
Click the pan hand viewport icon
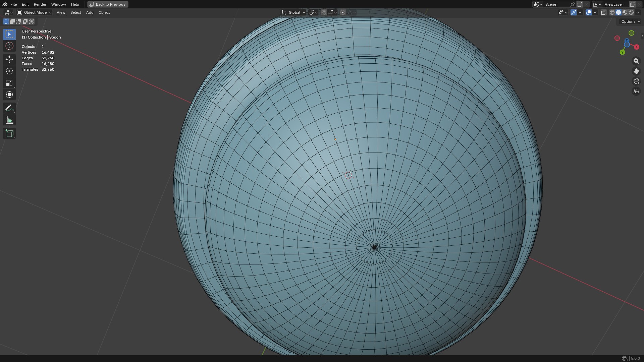click(636, 71)
